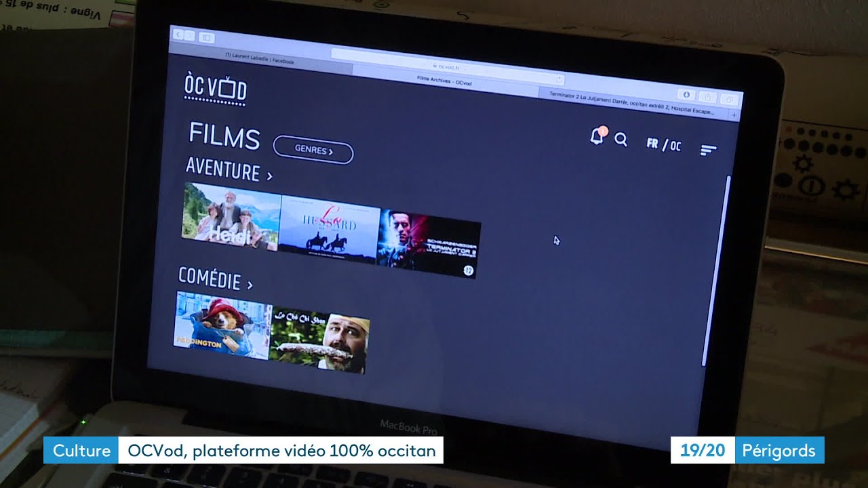Show all tabs in Safari
The width and height of the screenshot is (868, 488).
pyautogui.click(x=729, y=100)
